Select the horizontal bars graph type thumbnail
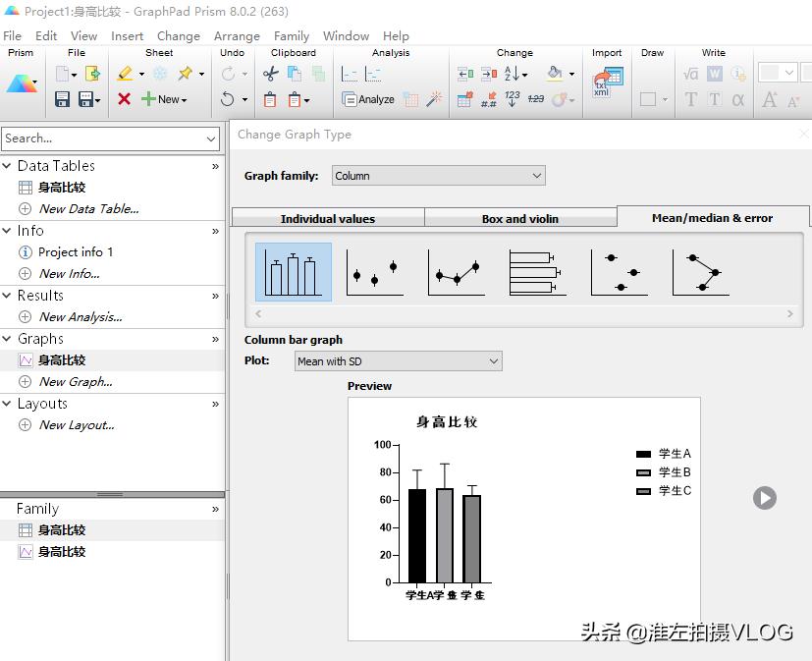Image resolution: width=812 pixels, height=661 pixels. coord(536,272)
